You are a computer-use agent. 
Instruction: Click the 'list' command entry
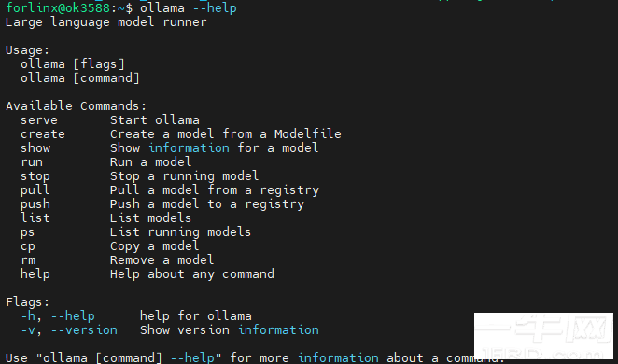coord(35,218)
